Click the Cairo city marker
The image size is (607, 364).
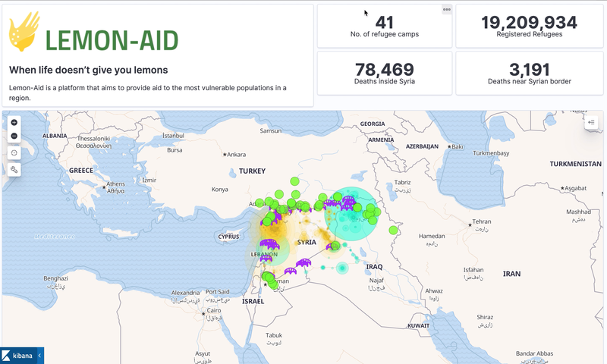click(205, 310)
